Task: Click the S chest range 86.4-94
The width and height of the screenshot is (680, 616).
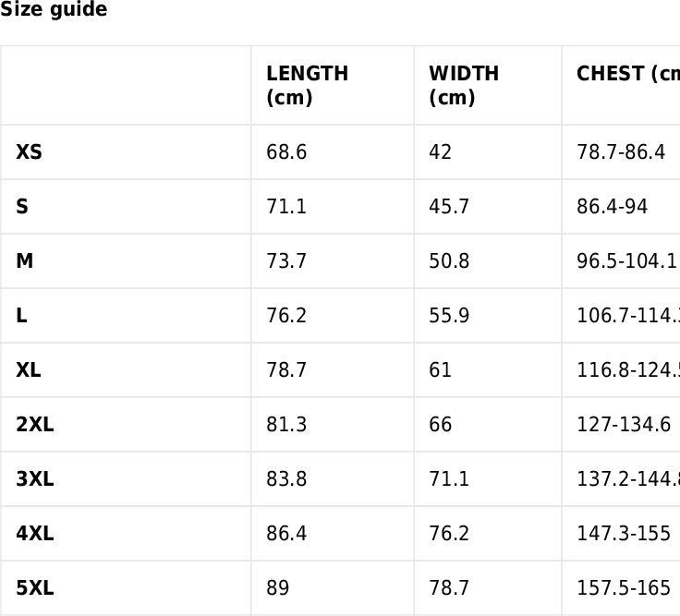Action: [613, 207]
